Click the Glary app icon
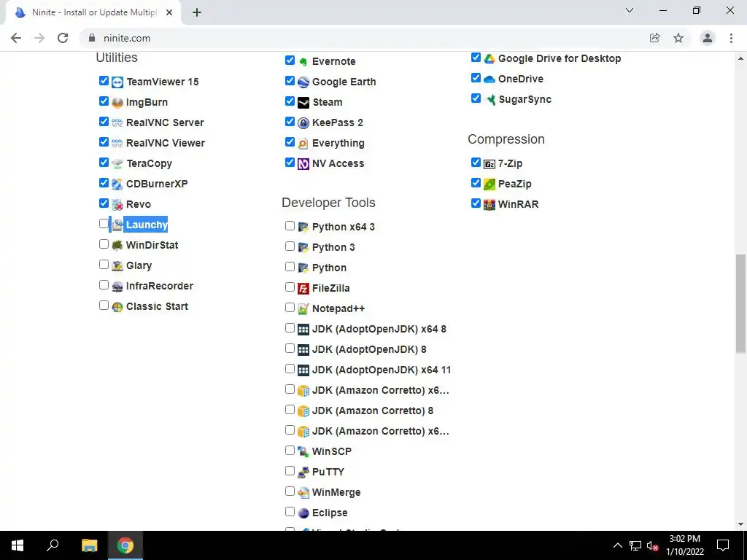The image size is (747, 560). click(x=117, y=266)
